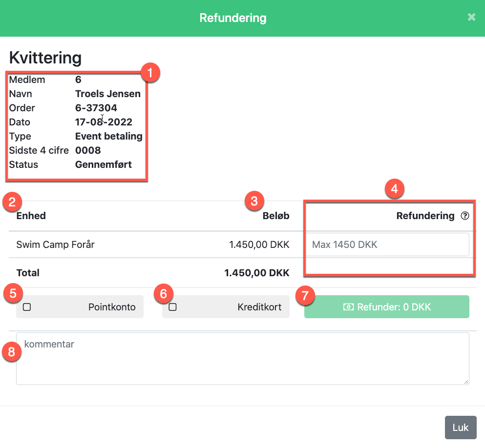Click the Kreditkort label text
The width and height of the screenshot is (485, 448).
click(259, 307)
